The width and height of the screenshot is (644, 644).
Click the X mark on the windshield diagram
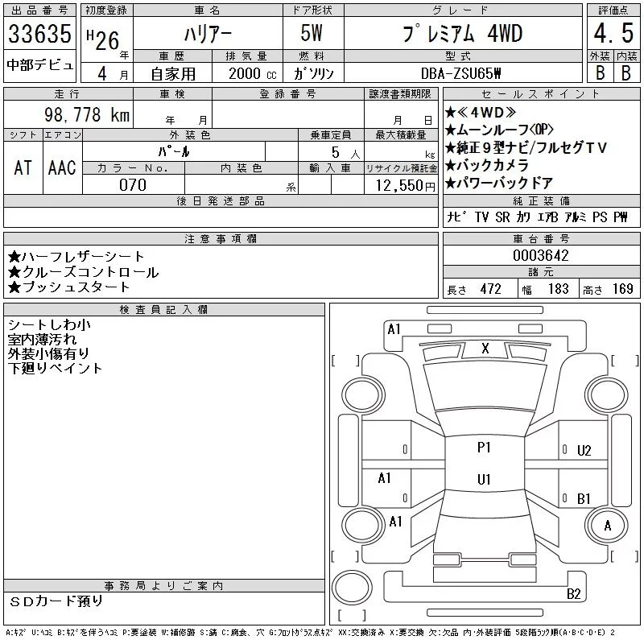pos(485,349)
